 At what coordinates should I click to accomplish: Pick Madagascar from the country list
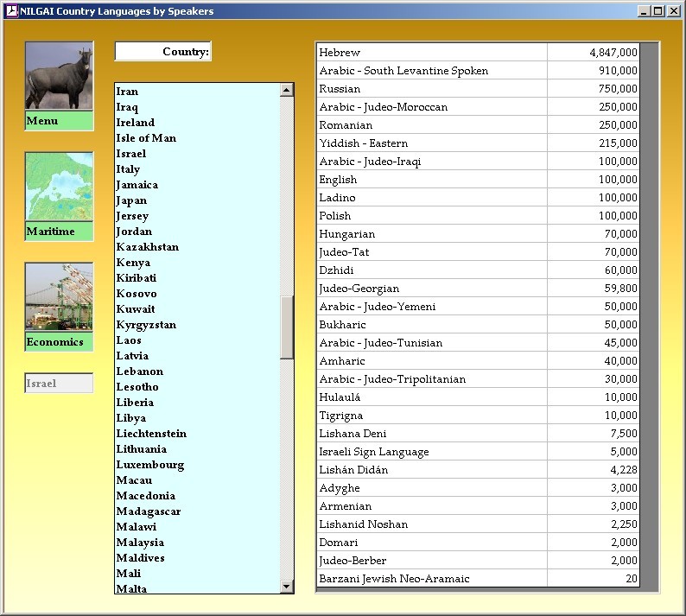pos(149,511)
